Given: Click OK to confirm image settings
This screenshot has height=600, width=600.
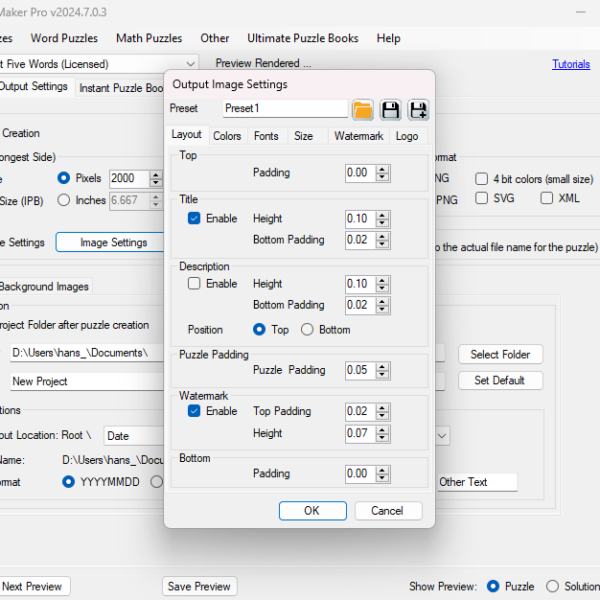Looking at the screenshot, I should (311, 511).
